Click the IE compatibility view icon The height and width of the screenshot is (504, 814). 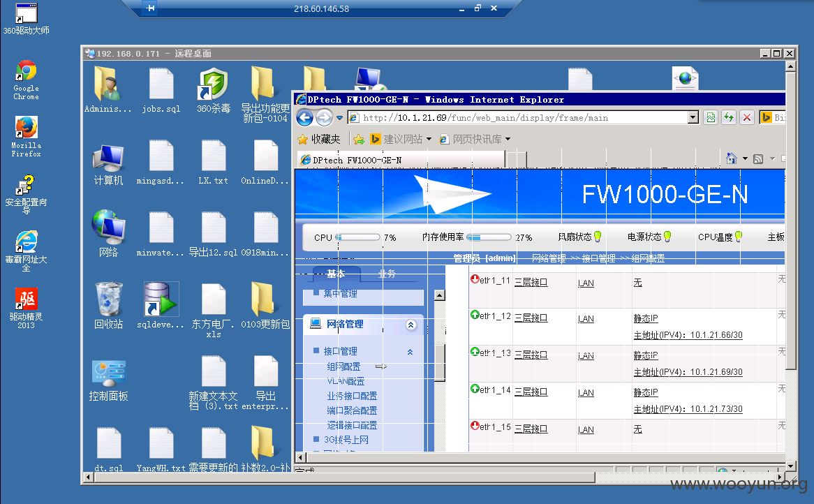click(x=711, y=118)
